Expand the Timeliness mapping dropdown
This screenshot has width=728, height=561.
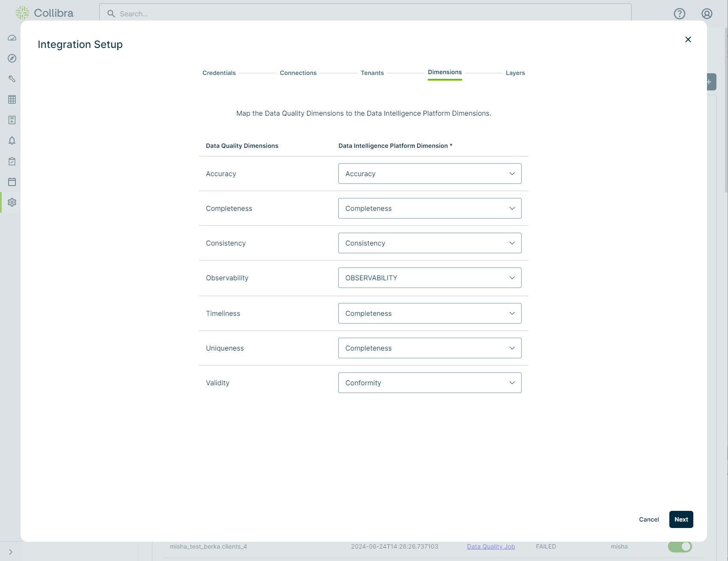(430, 313)
